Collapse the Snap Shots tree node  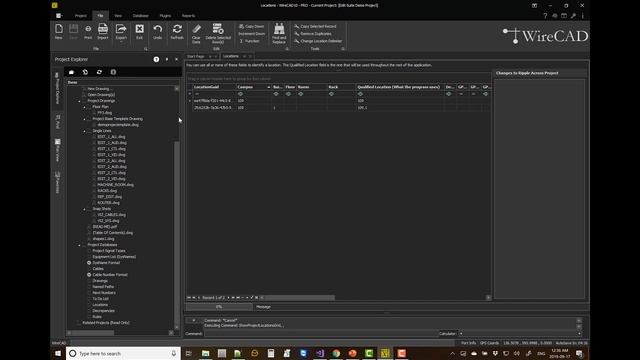pyautogui.click(x=84, y=209)
